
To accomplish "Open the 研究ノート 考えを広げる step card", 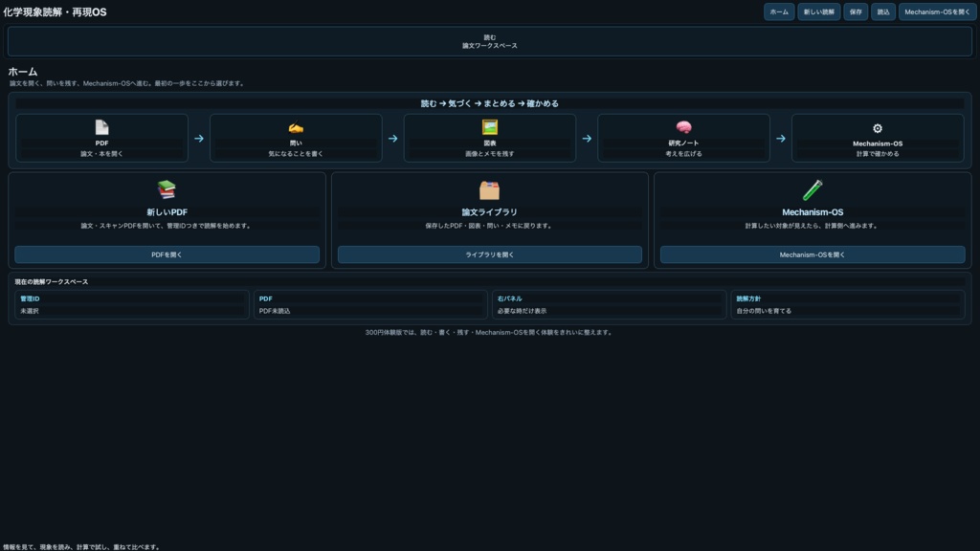I will [x=683, y=138].
